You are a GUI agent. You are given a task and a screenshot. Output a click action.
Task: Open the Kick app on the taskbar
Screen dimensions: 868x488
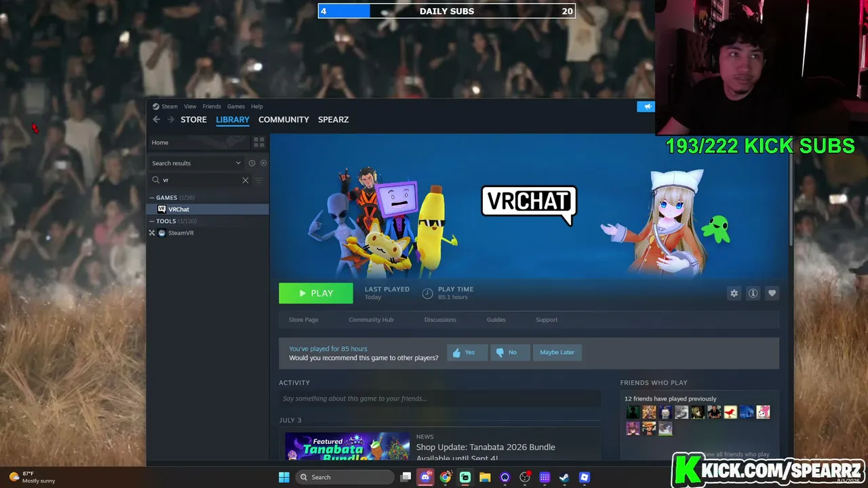coord(465,477)
